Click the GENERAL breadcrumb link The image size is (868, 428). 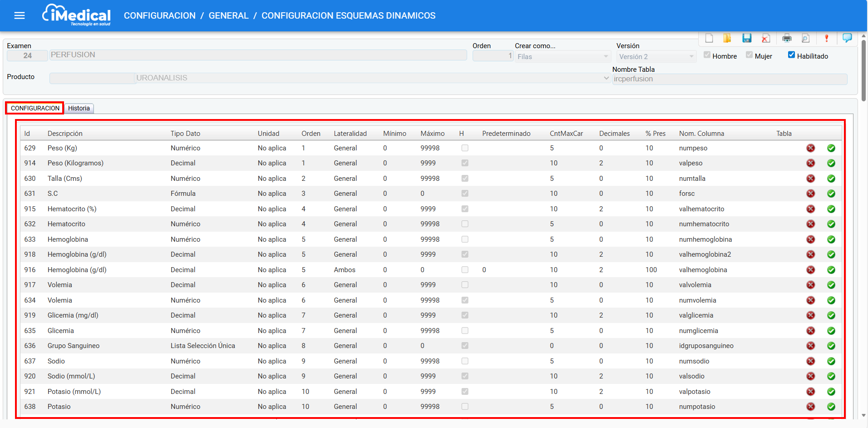point(228,16)
